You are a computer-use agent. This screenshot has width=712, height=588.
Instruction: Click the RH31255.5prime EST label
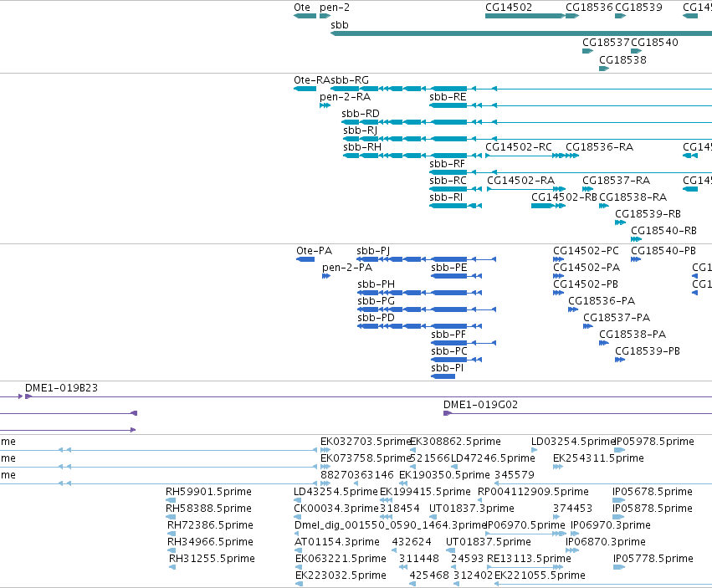(x=212, y=559)
